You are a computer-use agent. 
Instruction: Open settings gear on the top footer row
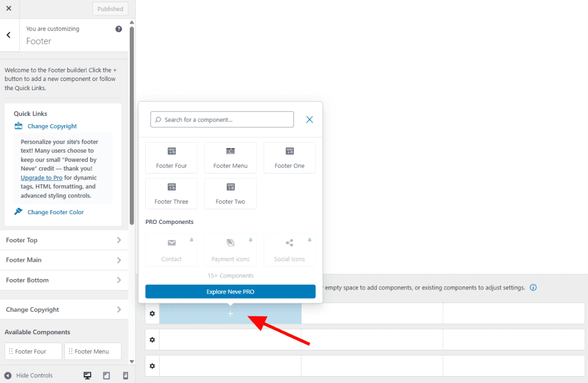(x=152, y=314)
